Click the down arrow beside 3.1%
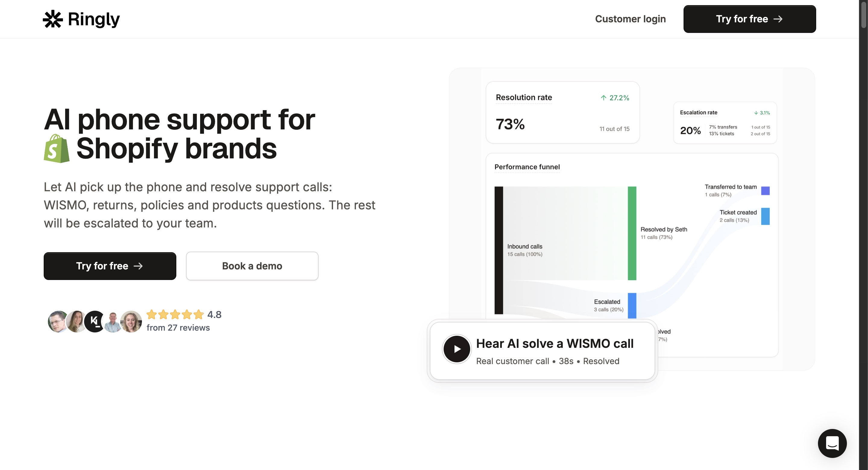 pyautogui.click(x=756, y=113)
